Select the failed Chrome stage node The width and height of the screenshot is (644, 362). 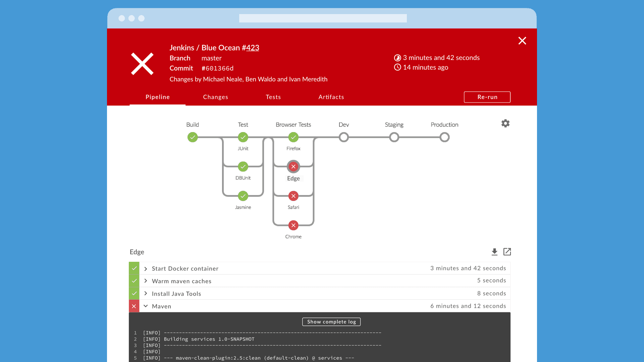293,225
